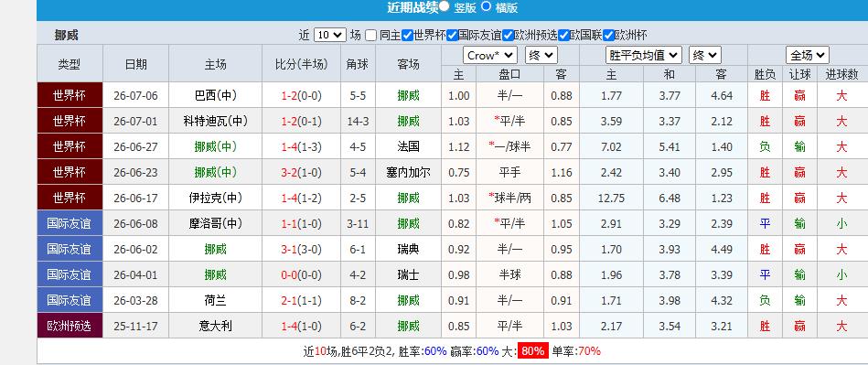Open team 伊拉克(中)
868x365 pixels.
215,198
